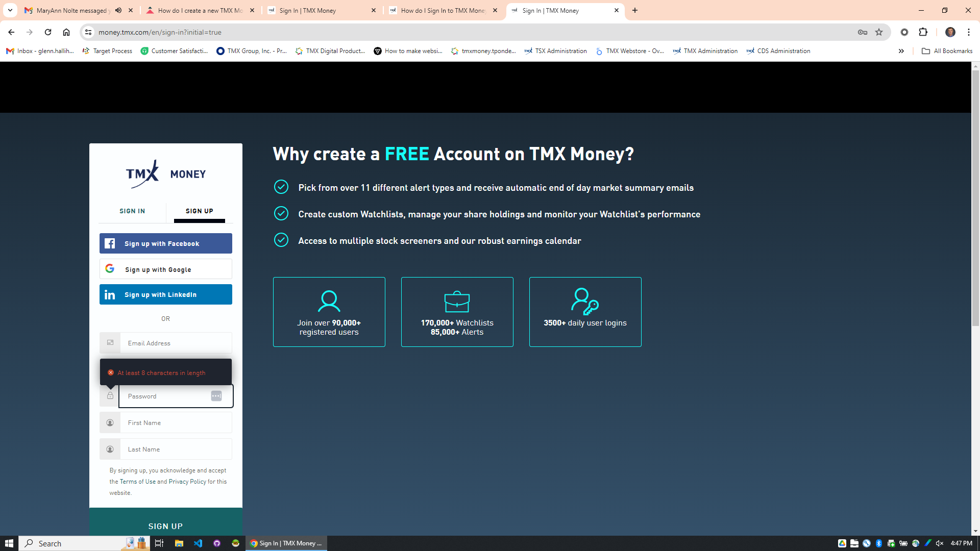Open the Terms of Use link
Image resolution: width=980 pixels, height=551 pixels.
tap(137, 482)
